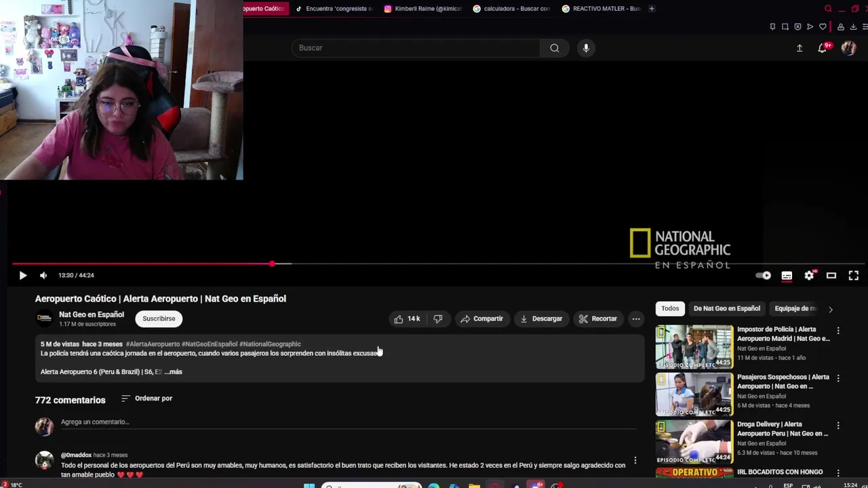Click the Compartir share button

[481, 319]
